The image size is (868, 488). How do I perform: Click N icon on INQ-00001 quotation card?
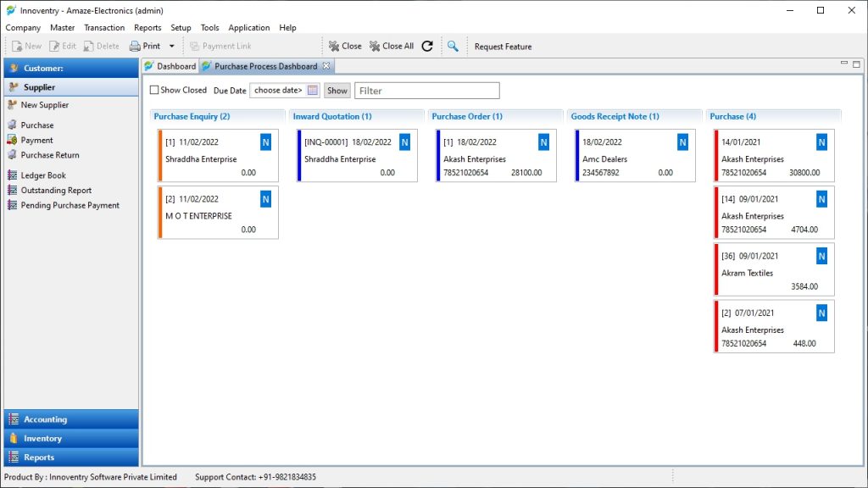[404, 142]
